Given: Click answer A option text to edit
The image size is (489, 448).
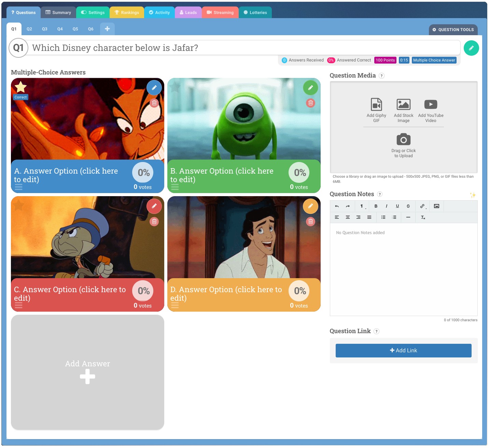Looking at the screenshot, I should (66, 175).
